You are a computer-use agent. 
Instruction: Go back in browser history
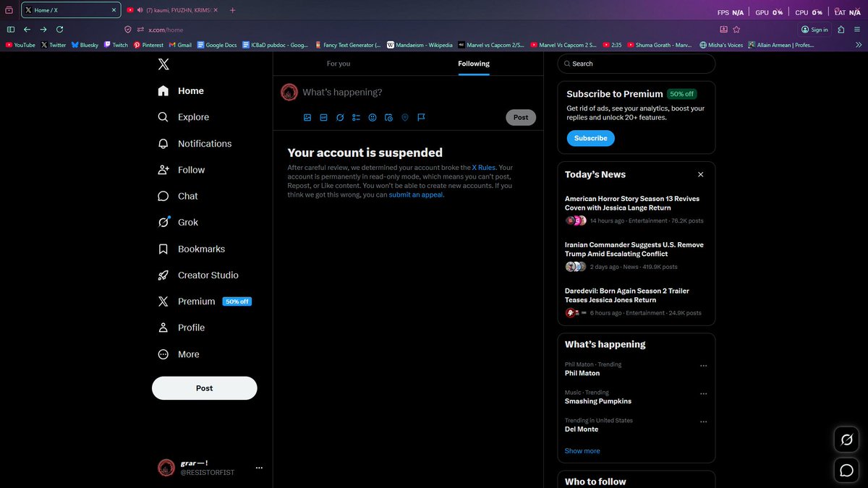coord(27,30)
